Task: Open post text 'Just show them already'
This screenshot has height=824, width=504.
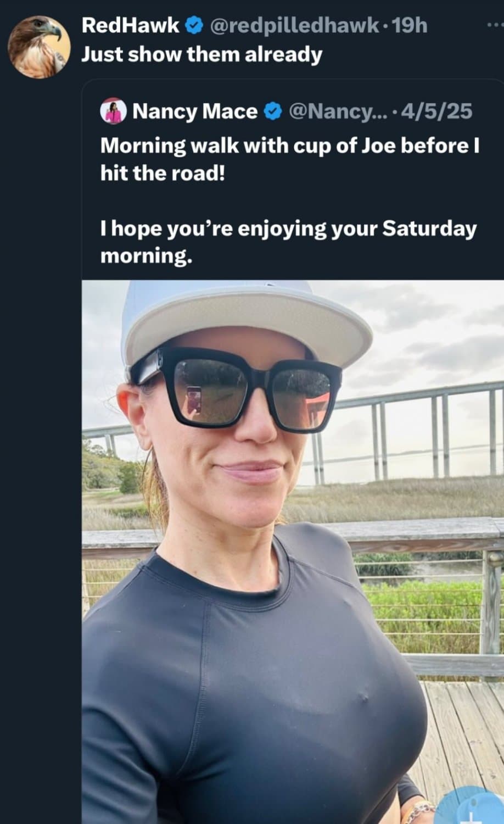Action: click(201, 55)
